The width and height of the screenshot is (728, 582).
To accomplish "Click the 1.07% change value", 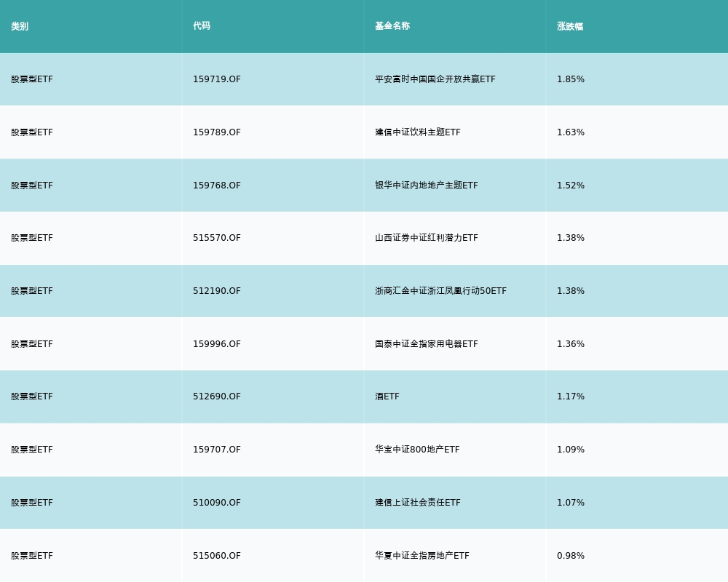I will click(x=571, y=503).
